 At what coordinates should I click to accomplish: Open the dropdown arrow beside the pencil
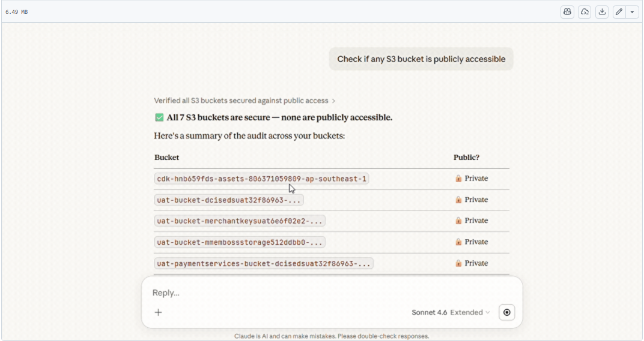point(632,12)
